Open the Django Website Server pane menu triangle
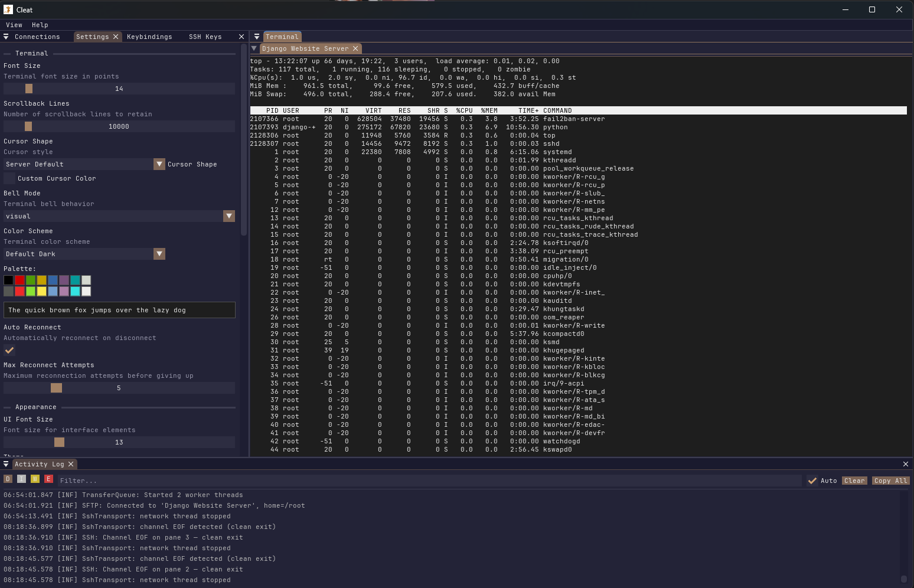 [x=254, y=48]
